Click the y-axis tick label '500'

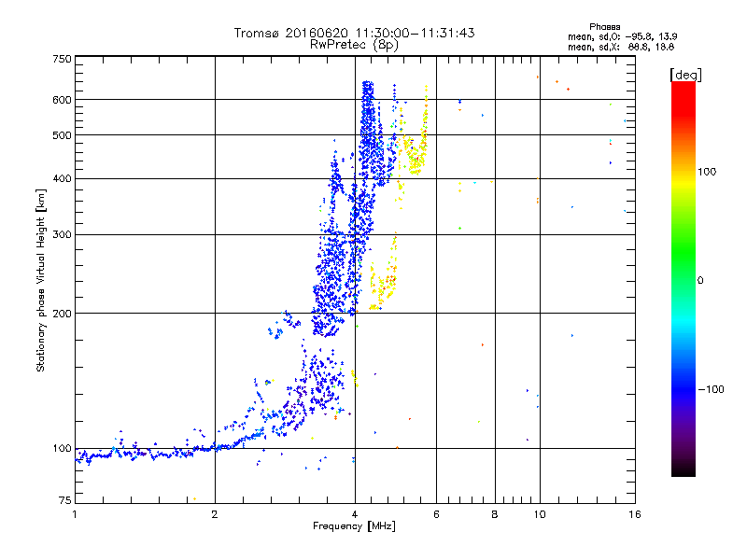tap(62, 135)
